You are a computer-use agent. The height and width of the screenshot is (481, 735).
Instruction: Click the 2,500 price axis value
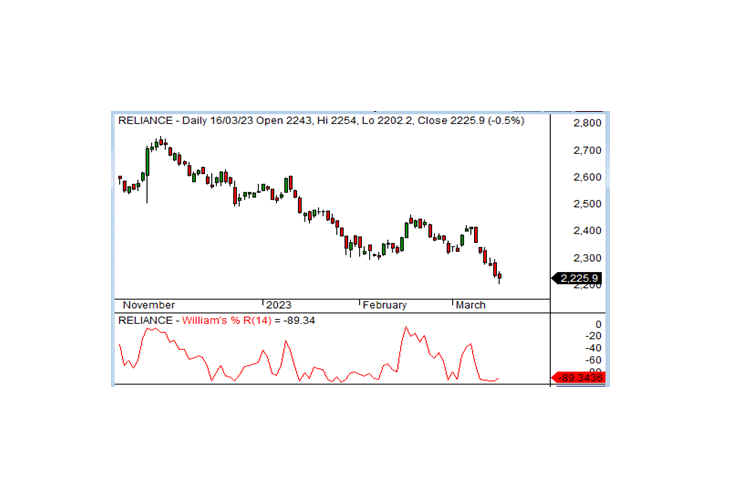[587, 204]
